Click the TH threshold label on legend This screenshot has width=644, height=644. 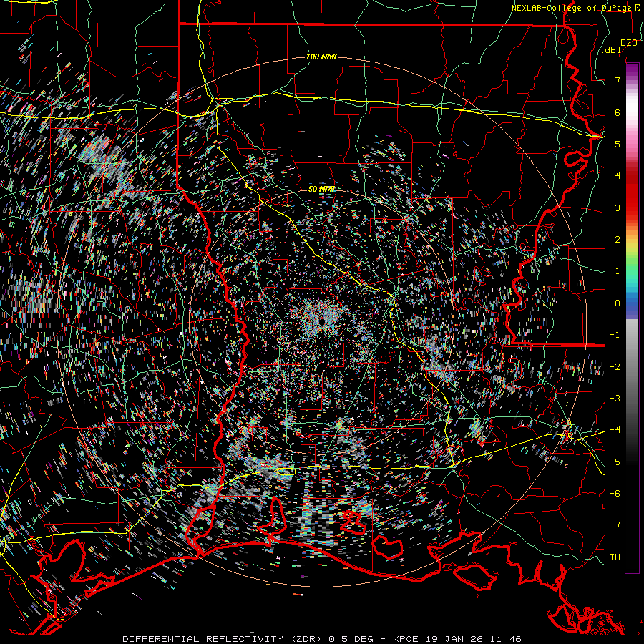click(615, 557)
